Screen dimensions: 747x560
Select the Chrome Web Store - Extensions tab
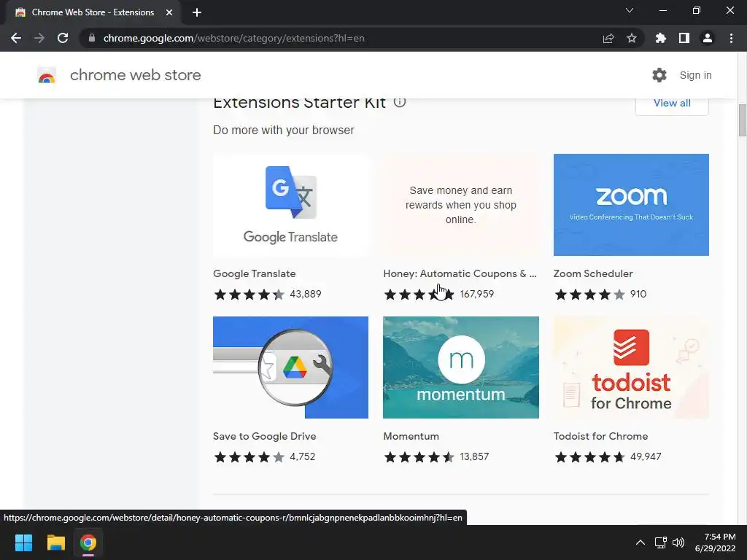point(93,12)
